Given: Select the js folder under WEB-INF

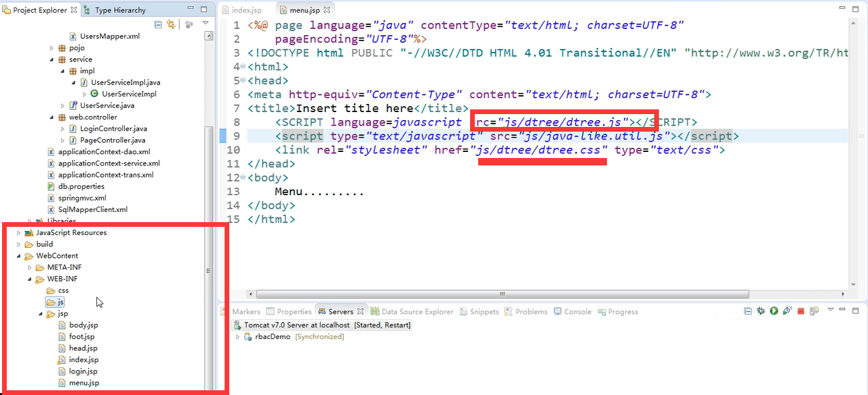Looking at the screenshot, I should [55, 302].
